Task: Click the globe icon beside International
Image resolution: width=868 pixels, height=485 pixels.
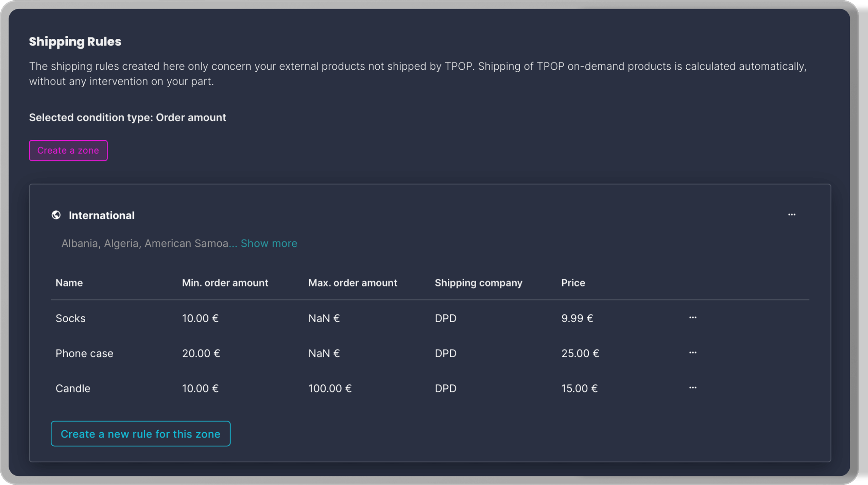Action: pyautogui.click(x=56, y=215)
